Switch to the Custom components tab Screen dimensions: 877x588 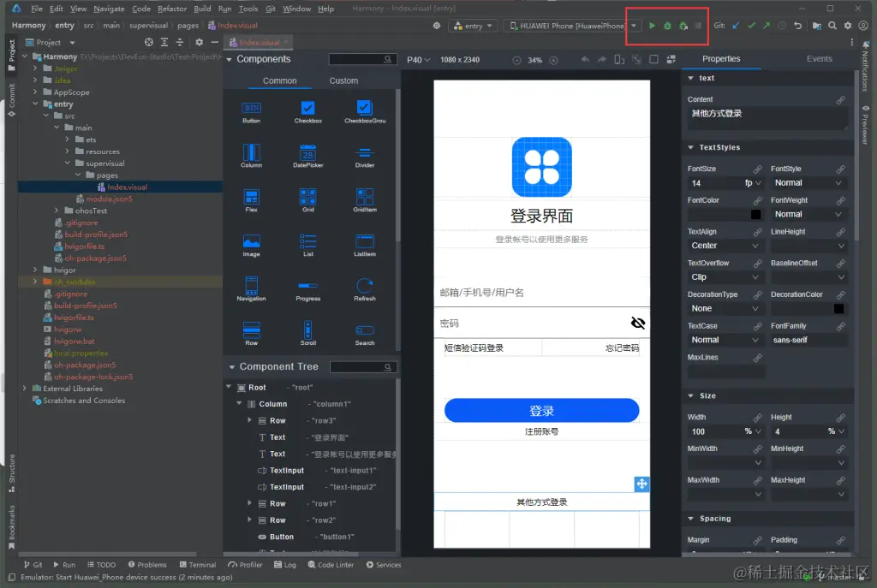(x=343, y=80)
